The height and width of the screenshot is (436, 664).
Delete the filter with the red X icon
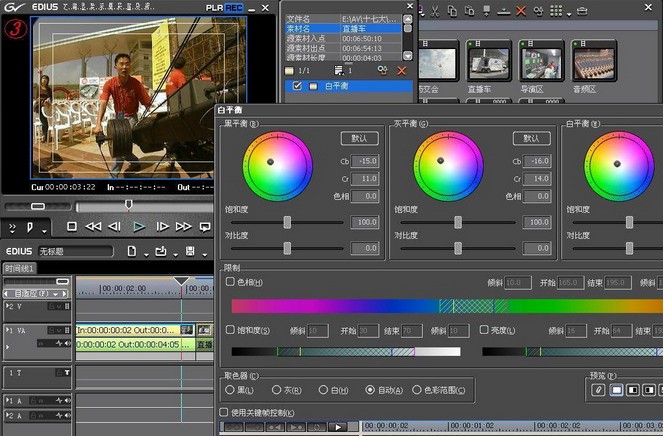pos(402,71)
